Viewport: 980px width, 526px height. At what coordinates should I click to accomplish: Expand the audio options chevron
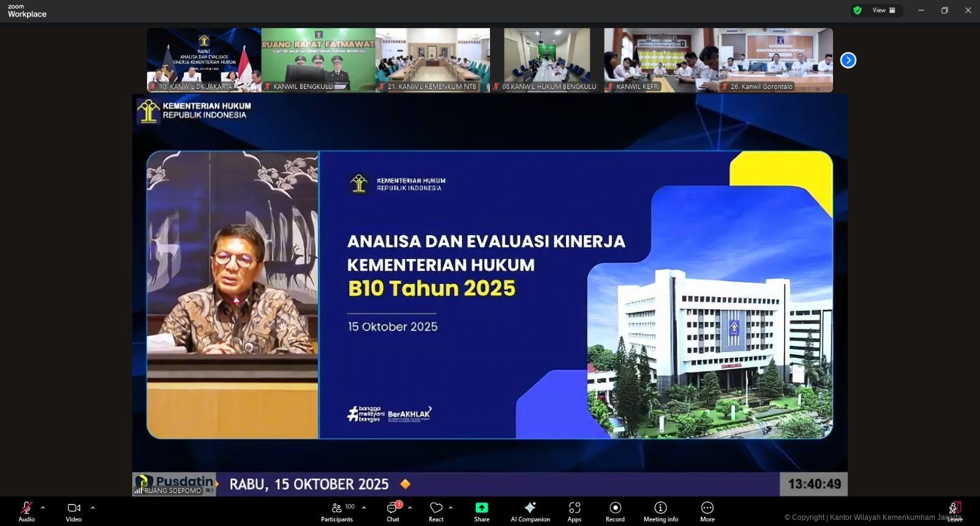[43, 508]
